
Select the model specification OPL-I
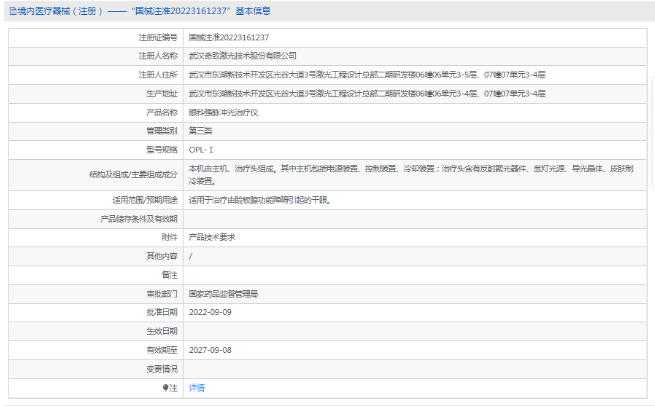pos(201,149)
